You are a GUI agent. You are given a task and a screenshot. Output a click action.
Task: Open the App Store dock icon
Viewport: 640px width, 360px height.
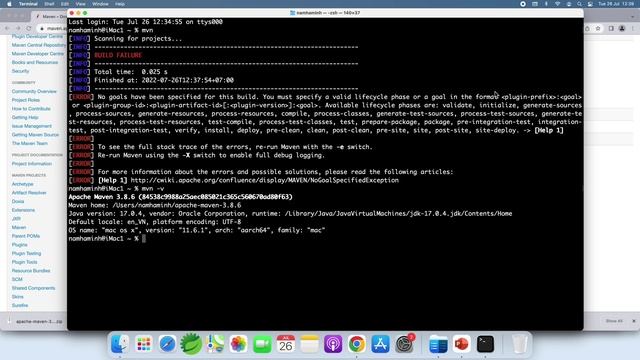[380, 344]
